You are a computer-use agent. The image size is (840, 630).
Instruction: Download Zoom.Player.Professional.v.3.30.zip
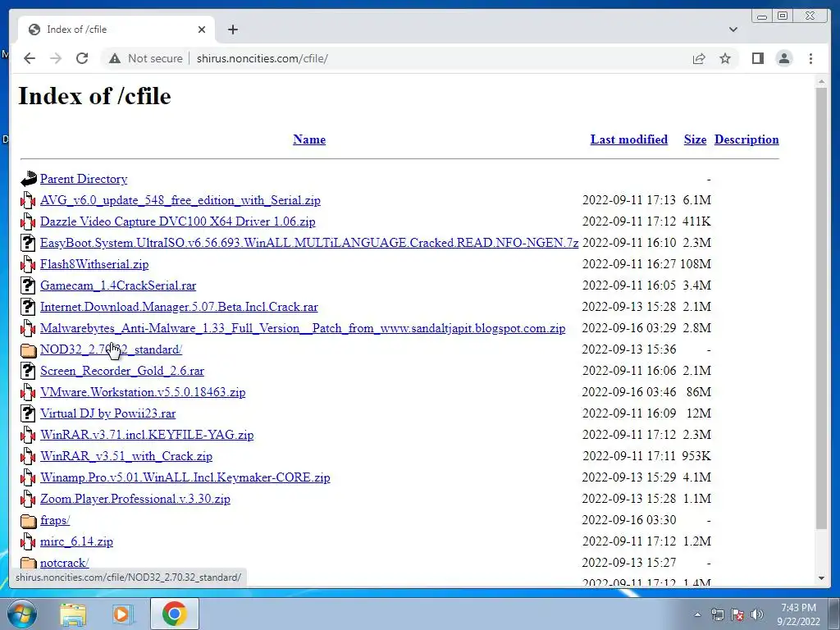pos(135,499)
